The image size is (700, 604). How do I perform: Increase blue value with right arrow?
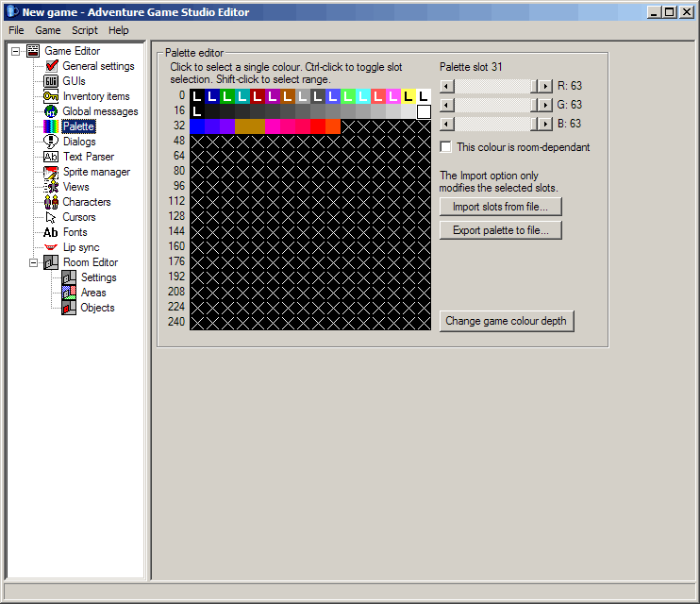545,124
